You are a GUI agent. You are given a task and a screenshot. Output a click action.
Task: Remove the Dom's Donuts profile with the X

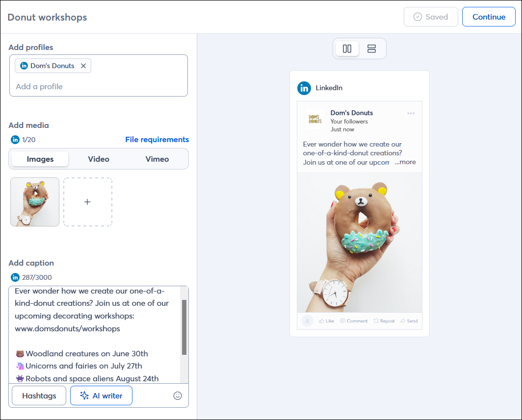(x=83, y=66)
